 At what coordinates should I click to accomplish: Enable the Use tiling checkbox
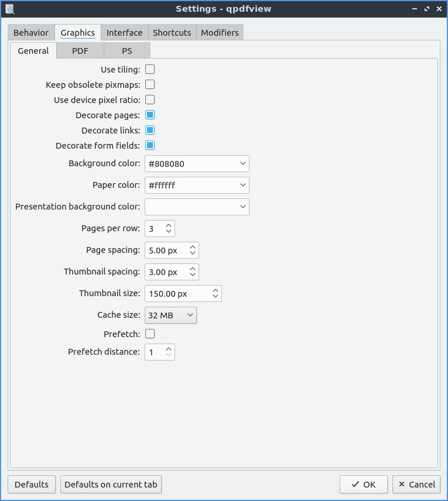pyautogui.click(x=150, y=70)
